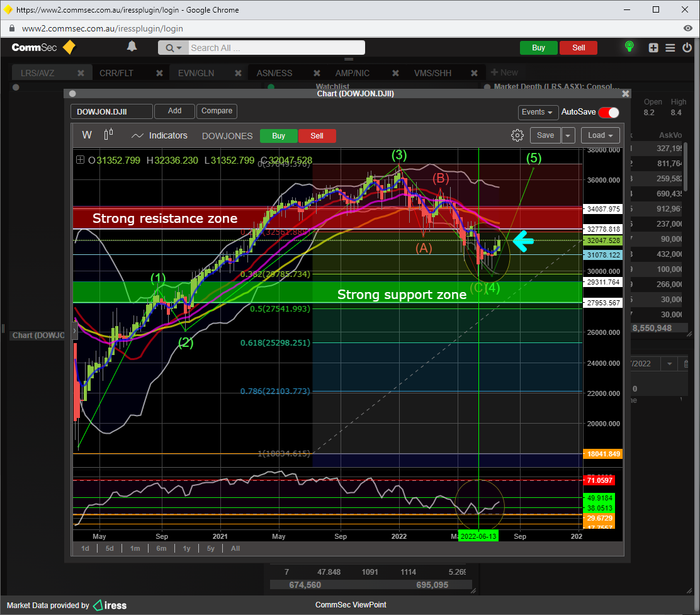Click the power logout icon
The width and height of the screenshot is (700, 615).
tap(687, 48)
